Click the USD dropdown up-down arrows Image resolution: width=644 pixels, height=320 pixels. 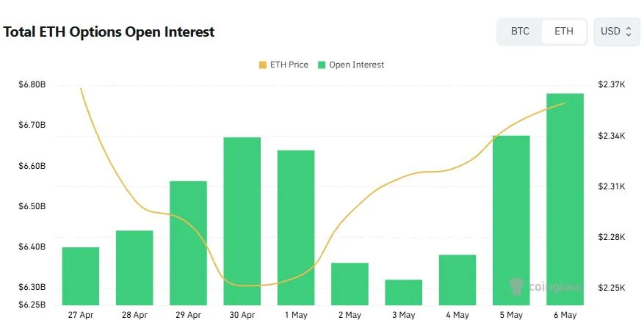tap(629, 31)
